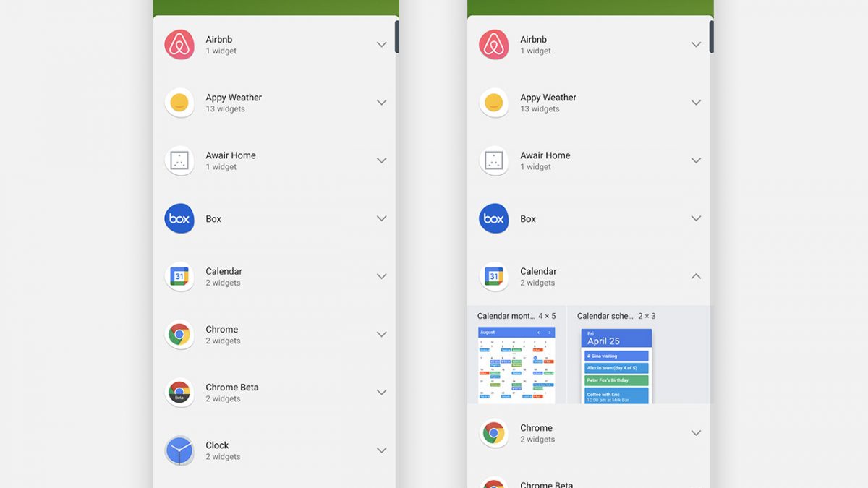This screenshot has height=488, width=868.
Task: Expand Chrome chevron in left panel
Action: (x=381, y=334)
